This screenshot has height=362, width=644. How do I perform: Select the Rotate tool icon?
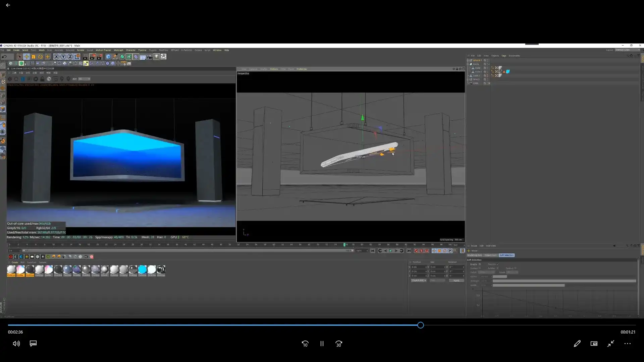[41, 57]
